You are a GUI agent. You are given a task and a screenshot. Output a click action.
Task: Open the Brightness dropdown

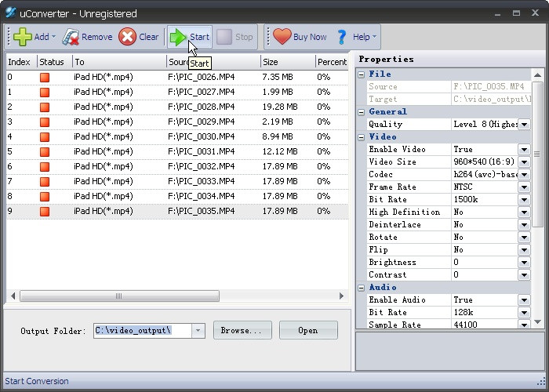pos(524,263)
